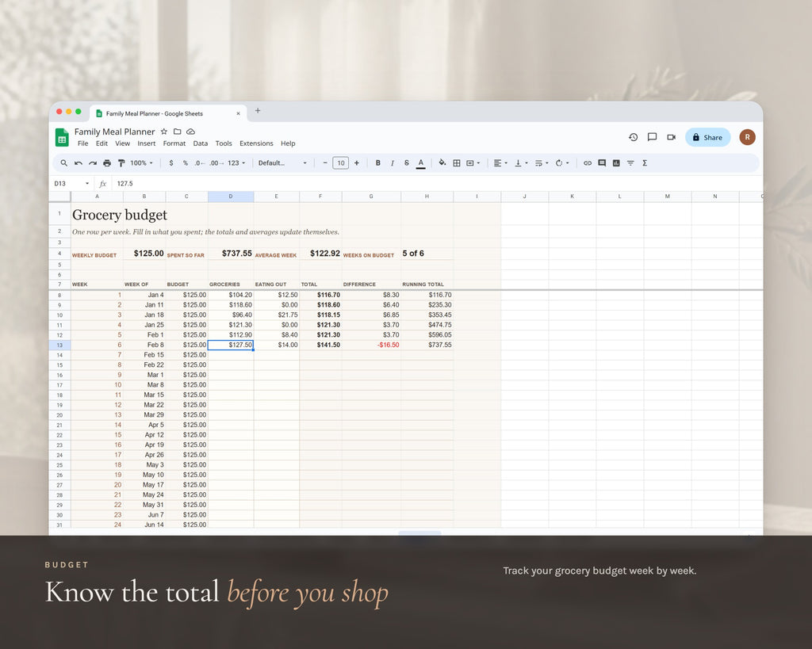This screenshot has width=812, height=649.
Task: Insert a comment from toolbar
Action: click(602, 163)
